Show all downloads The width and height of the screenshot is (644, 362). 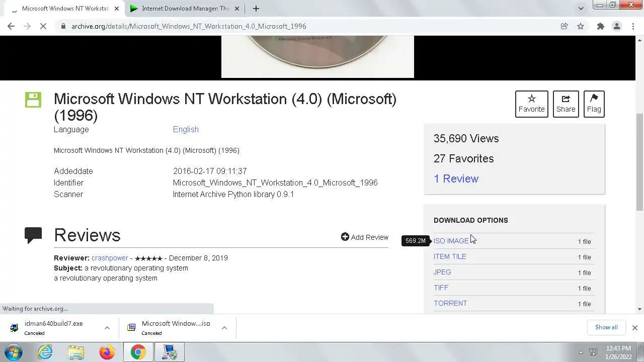point(606,327)
